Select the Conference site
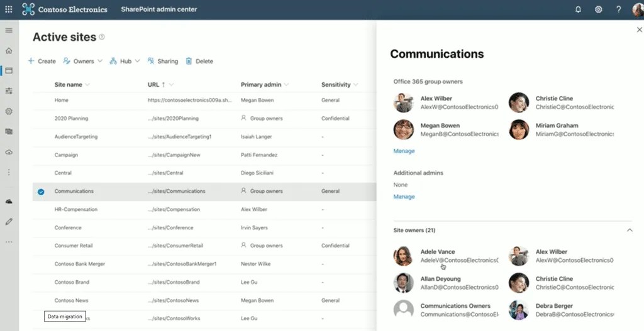The image size is (644, 331). tap(204, 227)
